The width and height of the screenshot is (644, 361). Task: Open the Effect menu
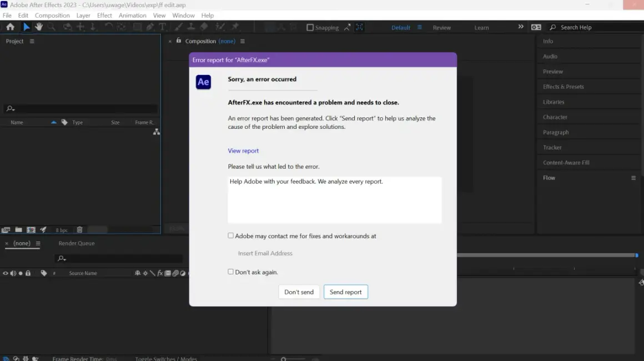point(104,15)
